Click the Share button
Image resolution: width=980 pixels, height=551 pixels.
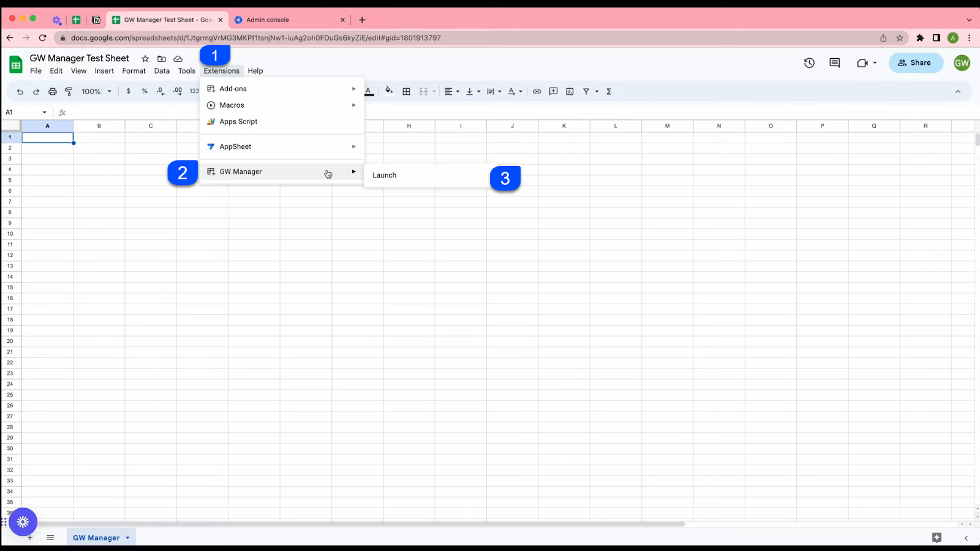916,62
